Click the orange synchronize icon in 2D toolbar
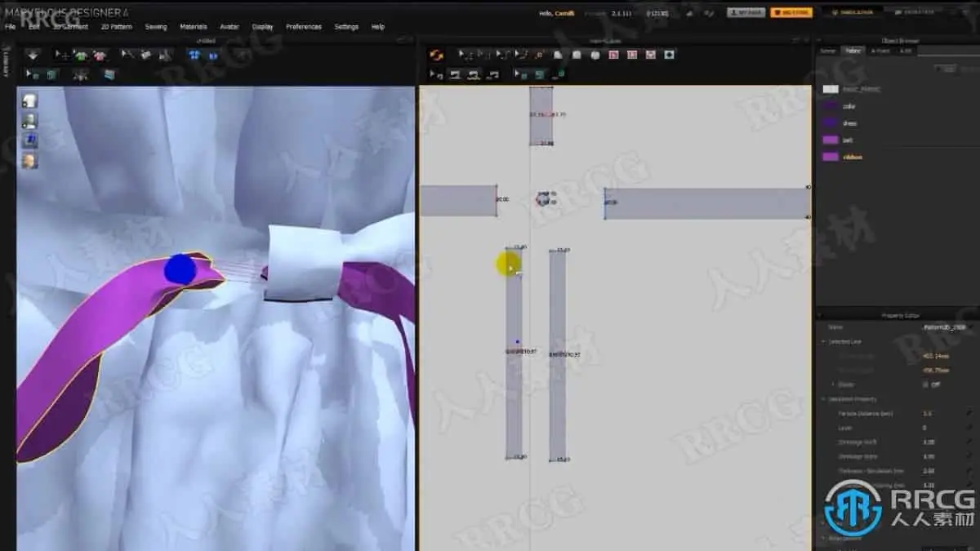The image size is (980, 551). (436, 56)
